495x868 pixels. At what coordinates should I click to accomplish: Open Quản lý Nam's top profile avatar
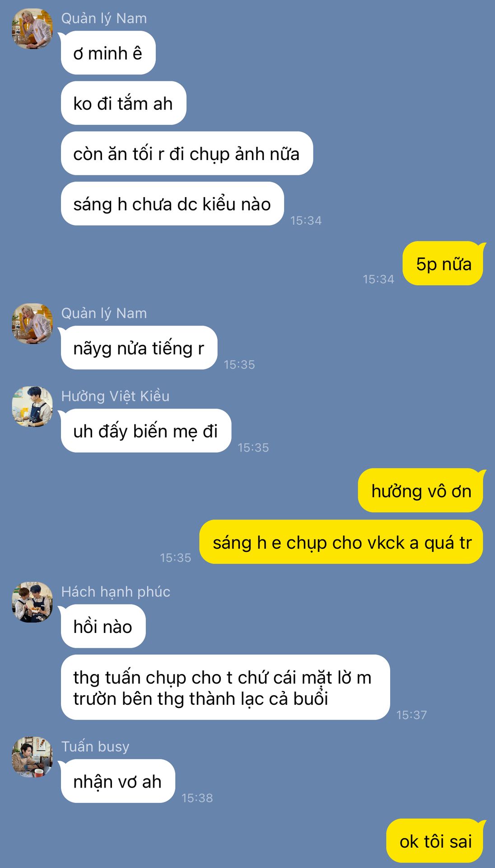click(x=32, y=28)
